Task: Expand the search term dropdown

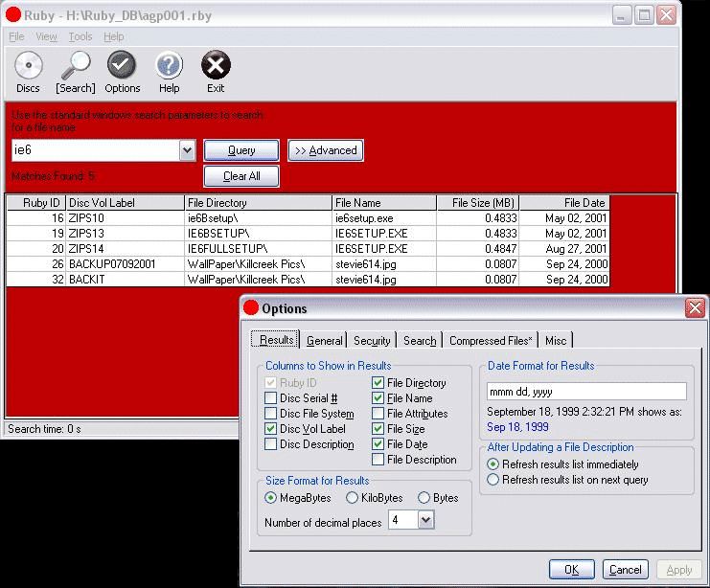Action: click(x=187, y=150)
